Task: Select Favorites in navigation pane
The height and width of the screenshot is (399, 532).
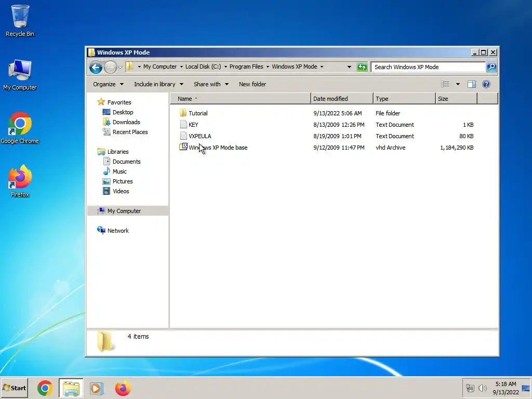Action: (119, 102)
